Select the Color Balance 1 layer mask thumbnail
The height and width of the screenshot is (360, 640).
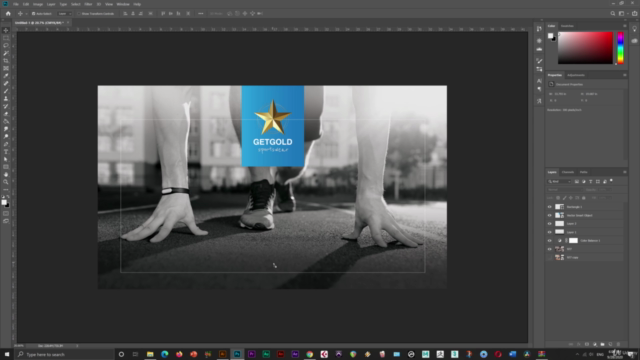[573, 240]
